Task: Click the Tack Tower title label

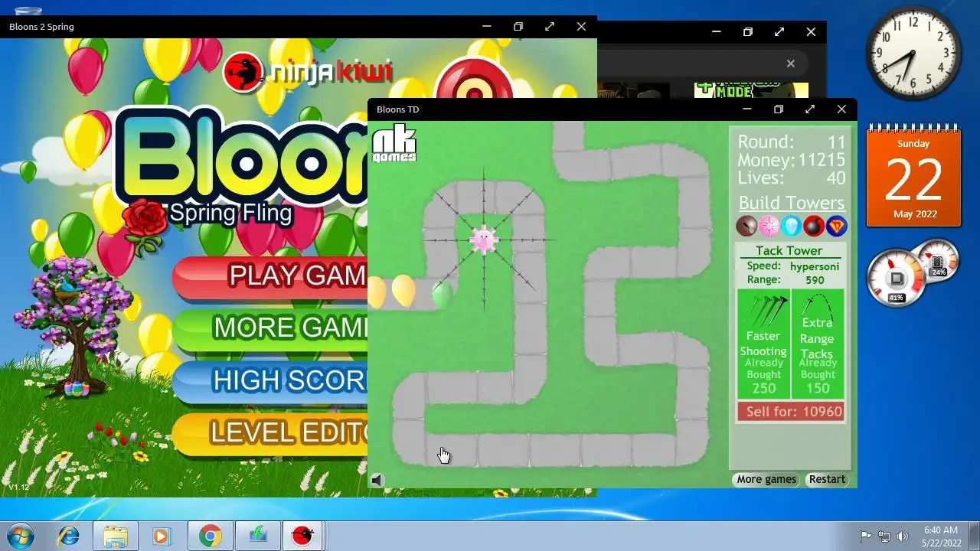Action: coord(789,250)
